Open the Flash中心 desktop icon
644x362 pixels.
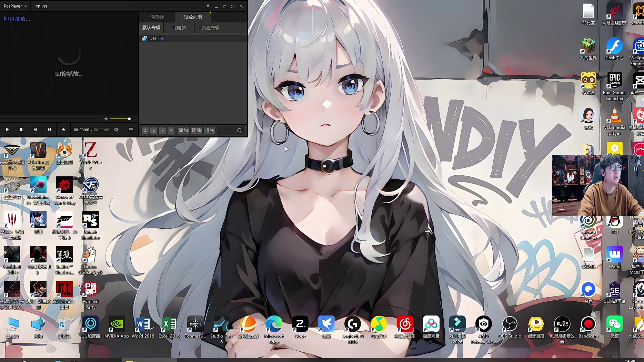(x=615, y=49)
